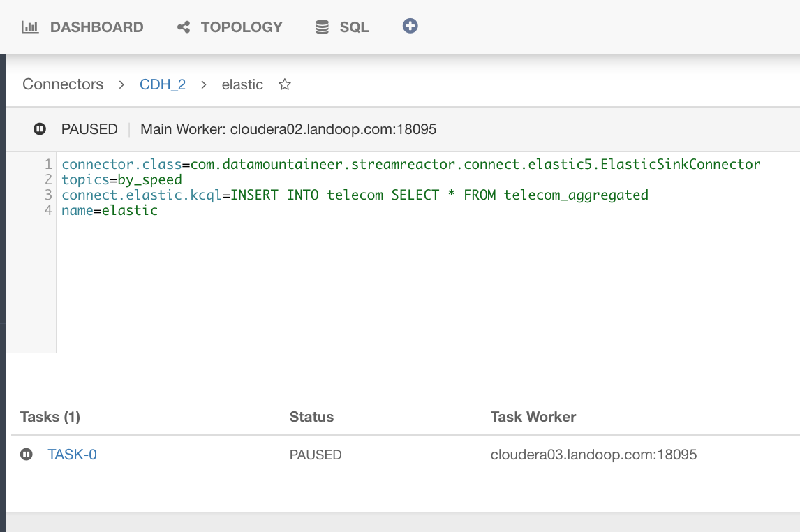Click the connector.class config line
This screenshot has width=800, height=532.
click(411, 164)
